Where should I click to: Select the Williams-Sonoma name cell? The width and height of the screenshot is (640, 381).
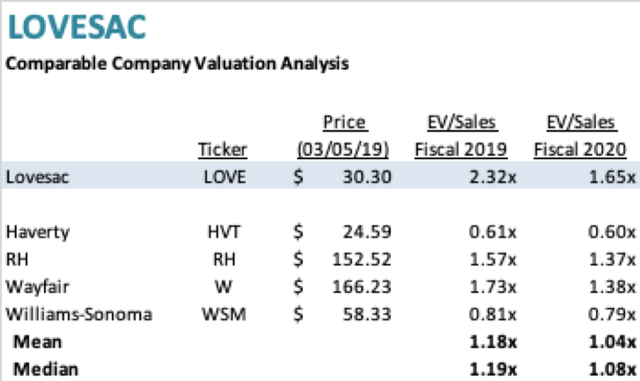[x=79, y=314]
